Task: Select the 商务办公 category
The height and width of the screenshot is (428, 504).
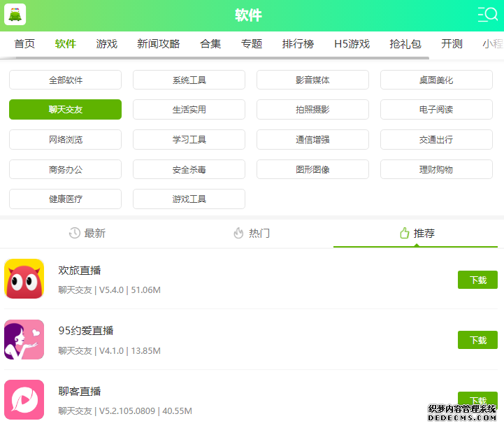Action: point(65,169)
